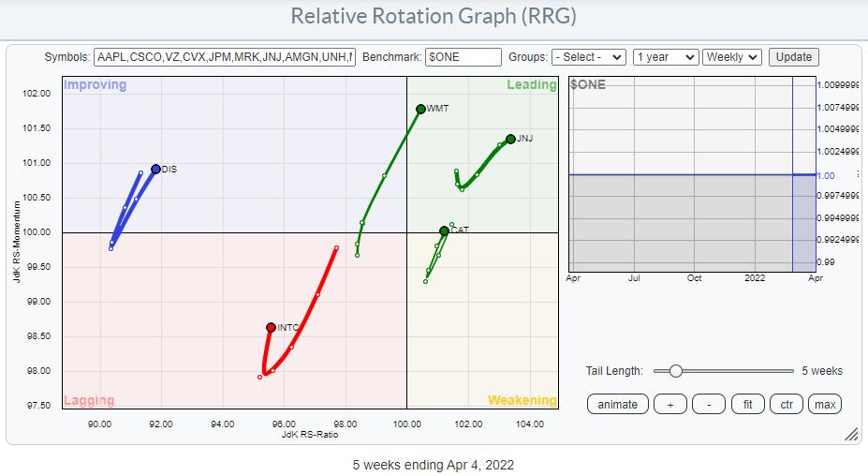Click the fit button

[748, 404]
